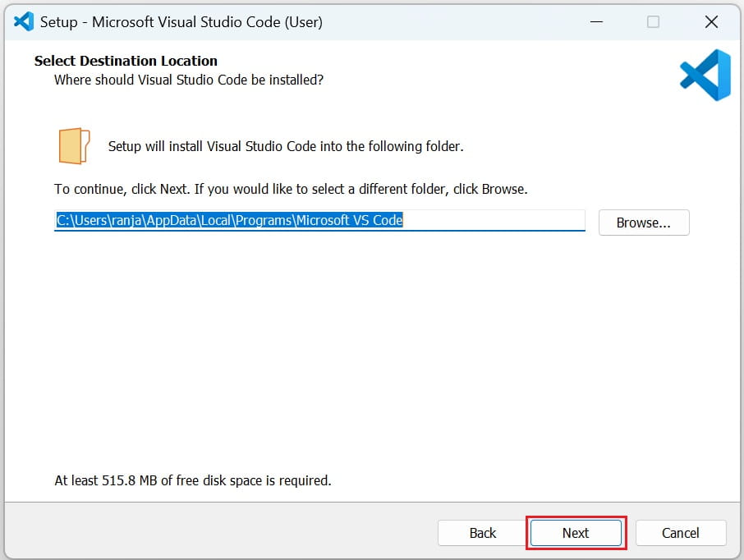Open the Browse dialog to pick another folder
Screen dimensions: 744x560
pos(644,222)
